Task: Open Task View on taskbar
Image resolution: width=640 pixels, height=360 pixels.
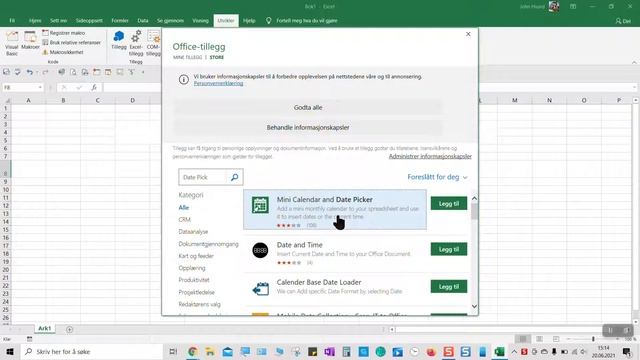Action: (173, 351)
